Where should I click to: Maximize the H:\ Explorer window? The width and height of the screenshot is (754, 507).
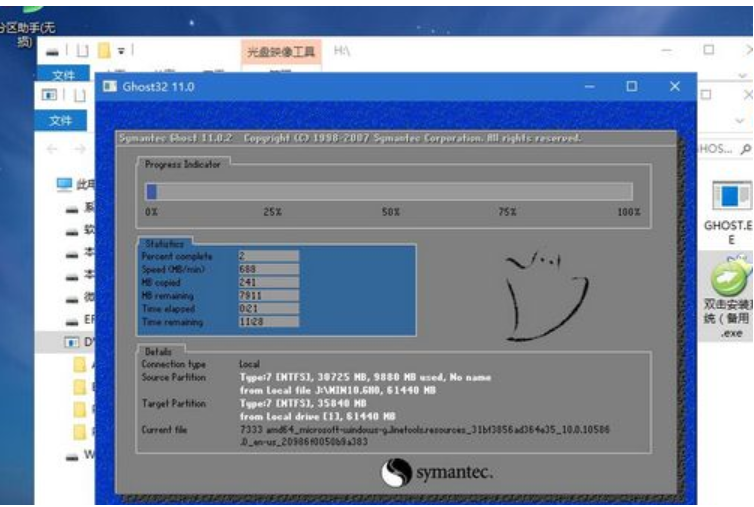pos(708,50)
